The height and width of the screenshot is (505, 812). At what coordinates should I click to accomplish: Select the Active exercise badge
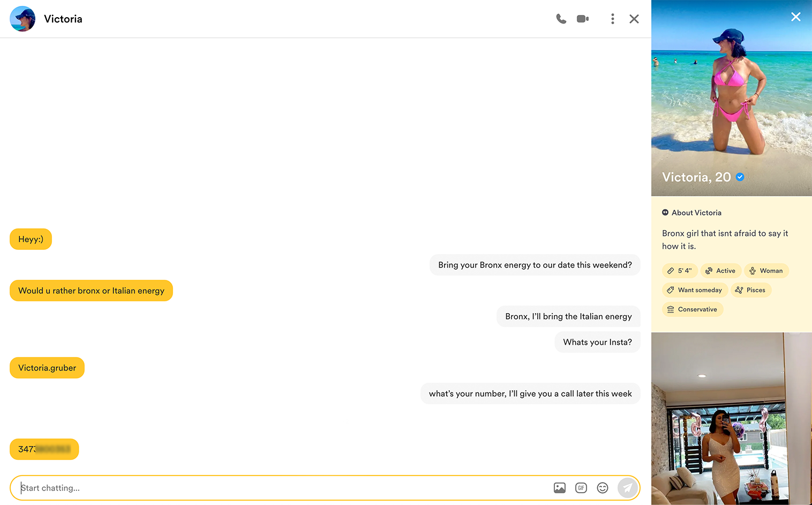tap(721, 271)
